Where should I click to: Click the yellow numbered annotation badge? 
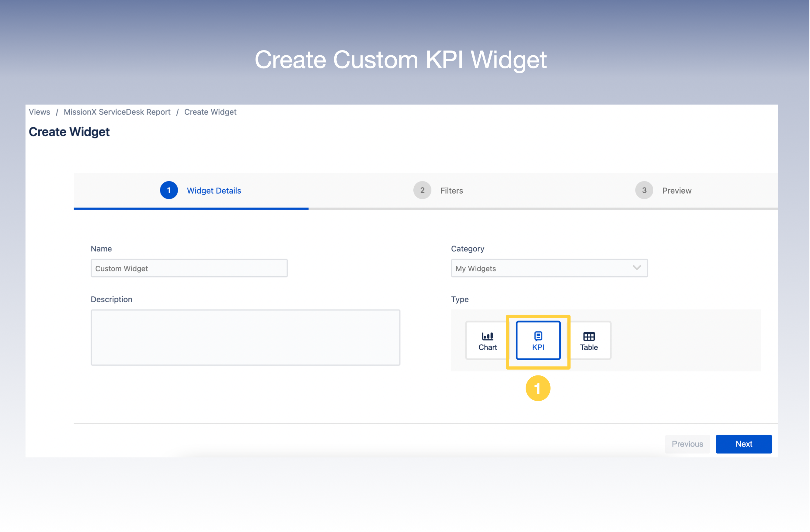click(x=538, y=388)
